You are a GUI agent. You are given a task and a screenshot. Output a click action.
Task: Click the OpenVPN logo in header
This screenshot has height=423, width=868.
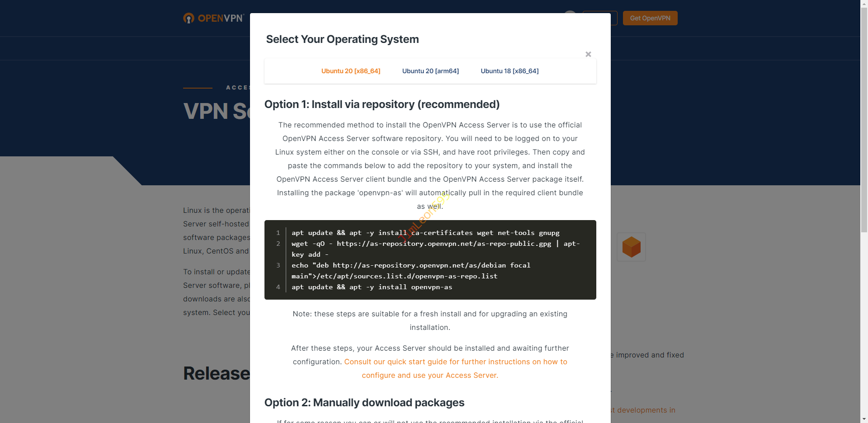tap(213, 18)
